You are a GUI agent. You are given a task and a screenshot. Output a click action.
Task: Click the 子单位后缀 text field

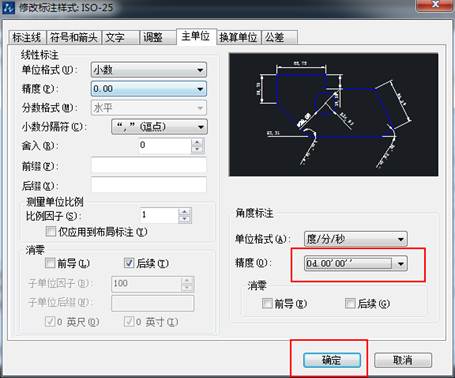coord(152,303)
